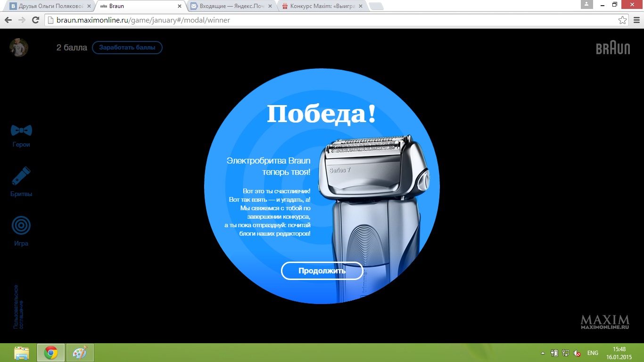Screen dimensions: 644x362
Task: Switch to the Входящие Яндекс.Почта tab
Action: pyautogui.click(x=230, y=7)
